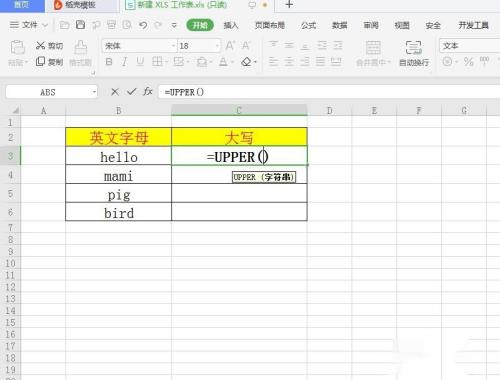Click the 自动换行 wrap text button

click(414, 53)
